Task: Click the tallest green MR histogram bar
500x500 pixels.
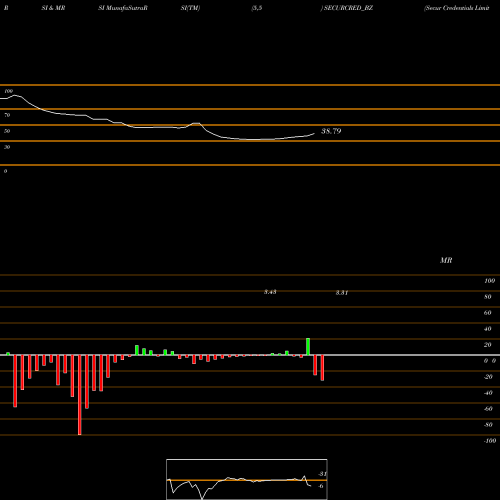Action: 308,347
